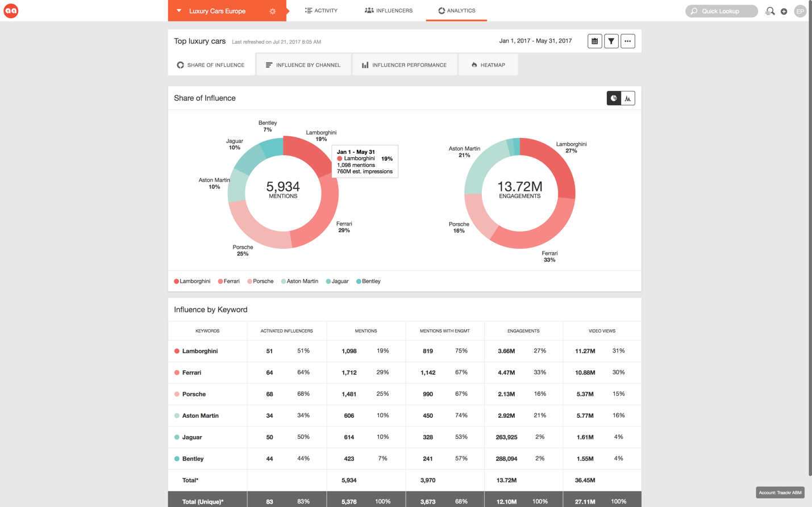Click the notifications bell icon
The height and width of the screenshot is (507, 812).
pos(770,11)
